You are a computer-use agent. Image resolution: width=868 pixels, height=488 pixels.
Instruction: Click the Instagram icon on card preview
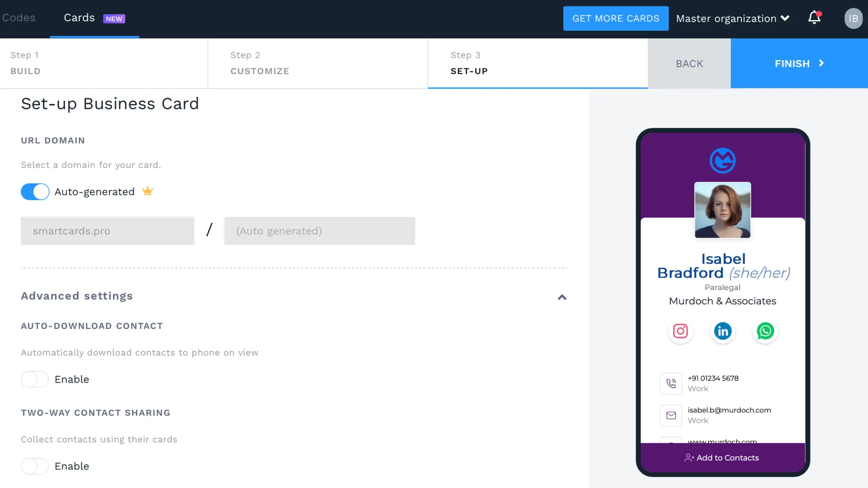click(x=680, y=331)
